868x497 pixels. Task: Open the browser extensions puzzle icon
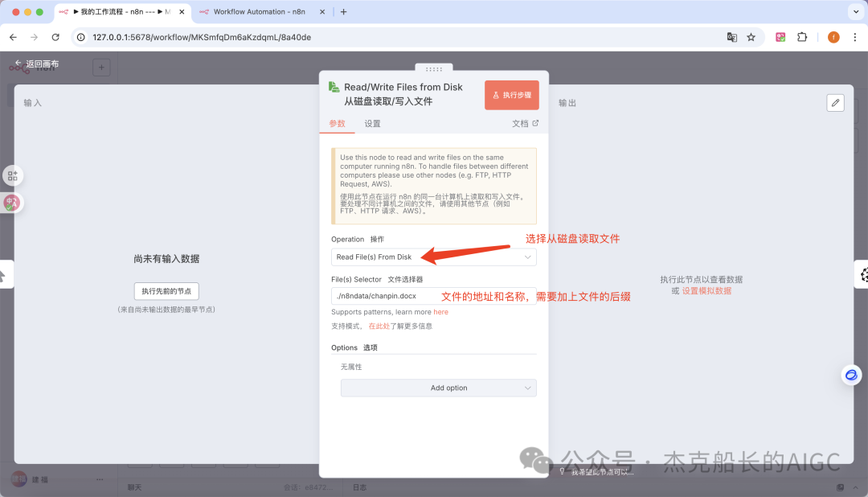click(x=802, y=37)
